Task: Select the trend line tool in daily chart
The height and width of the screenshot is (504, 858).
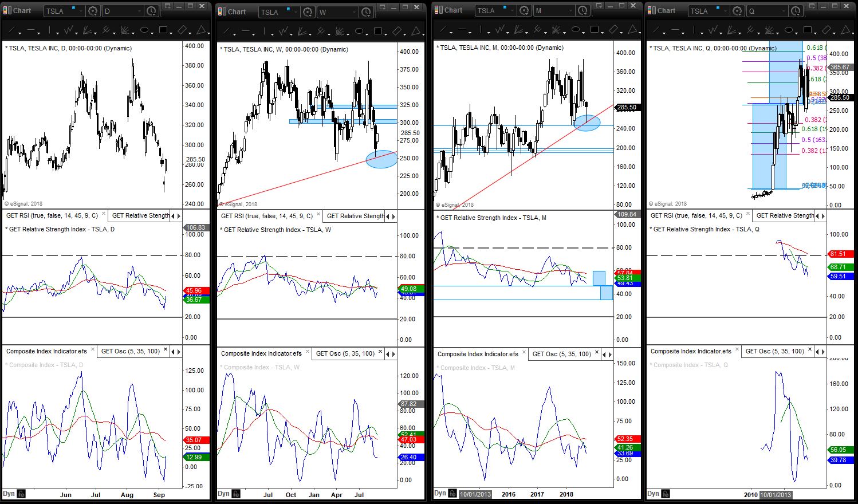Action: pyautogui.click(x=13, y=30)
